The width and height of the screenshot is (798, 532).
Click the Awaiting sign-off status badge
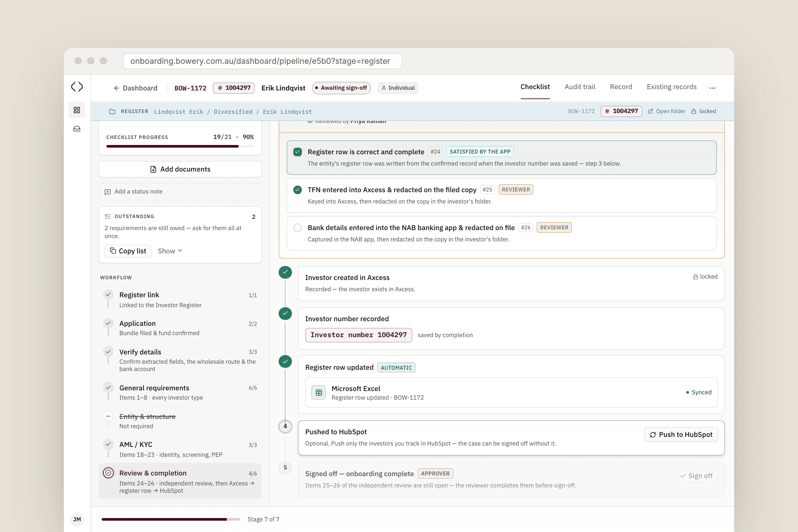click(x=341, y=88)
